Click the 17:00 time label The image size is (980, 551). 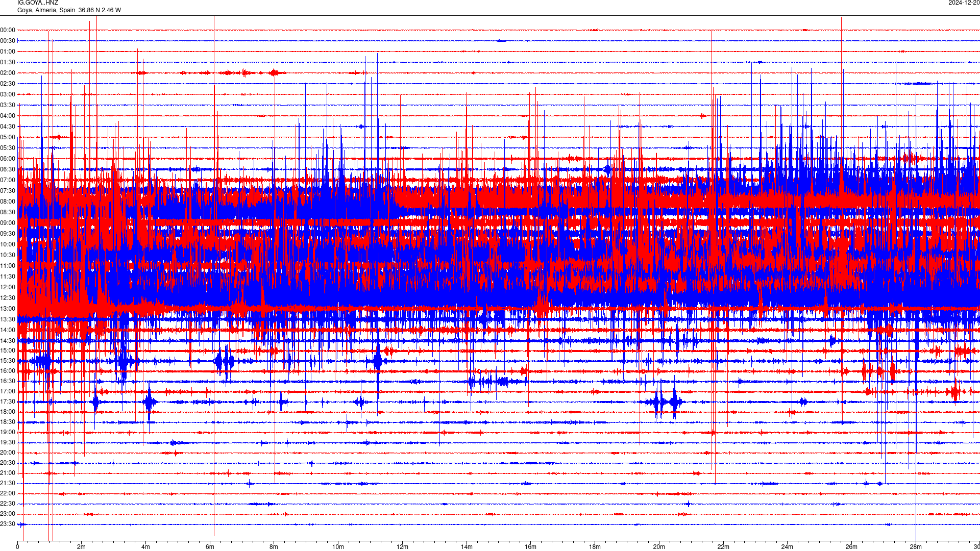click(x=8, y=391)
